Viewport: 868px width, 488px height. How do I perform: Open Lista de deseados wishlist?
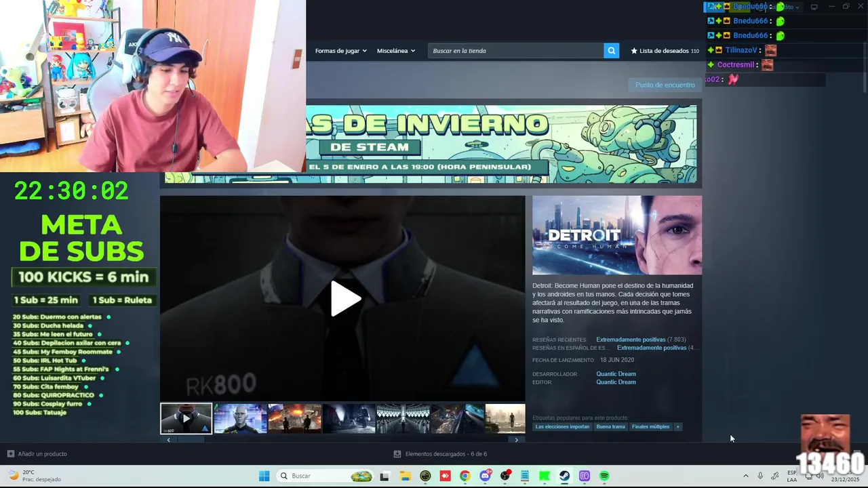point(665,51)
